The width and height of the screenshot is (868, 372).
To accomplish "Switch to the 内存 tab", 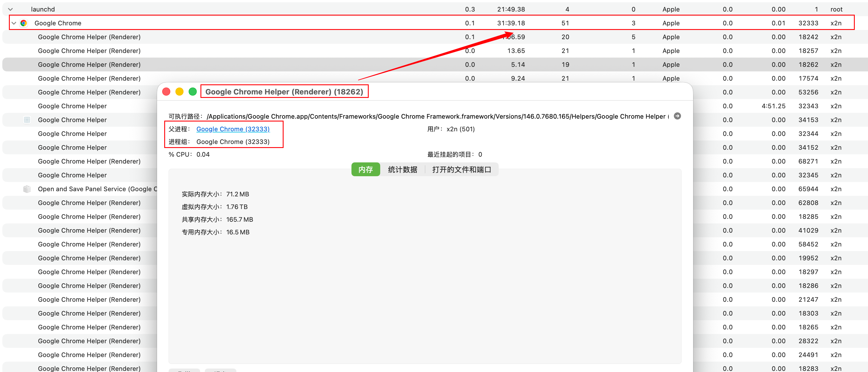I will (366, 170).
